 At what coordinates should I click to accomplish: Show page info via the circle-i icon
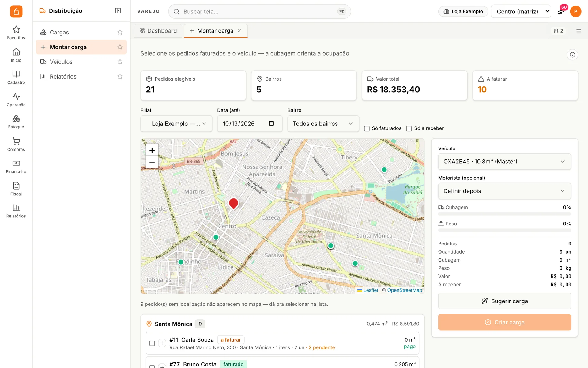click(x=572, y=55)
